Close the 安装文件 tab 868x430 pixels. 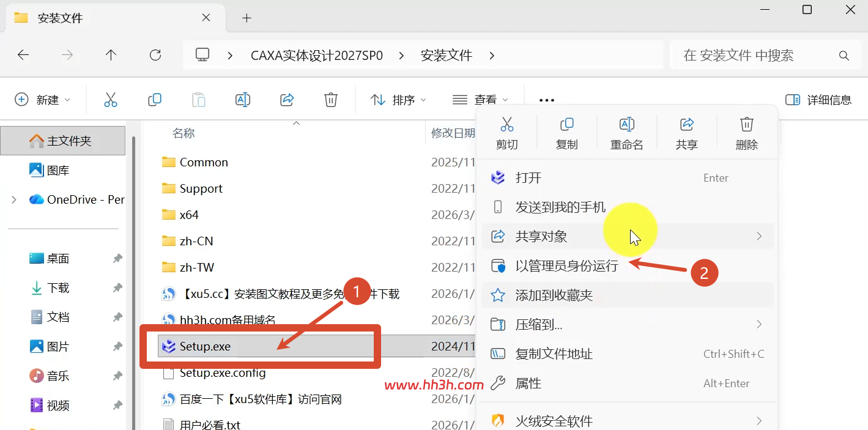[x=206, y=18]
